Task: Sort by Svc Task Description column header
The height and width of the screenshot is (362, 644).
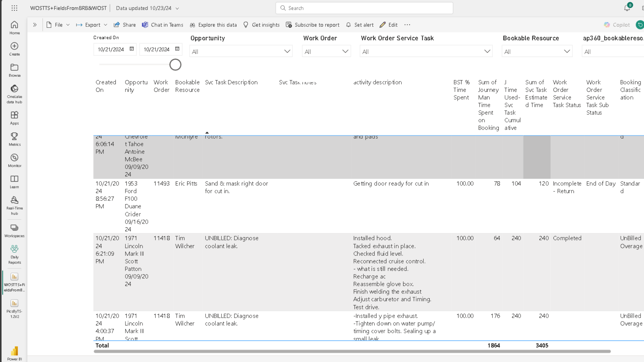Action: [231, 82]
